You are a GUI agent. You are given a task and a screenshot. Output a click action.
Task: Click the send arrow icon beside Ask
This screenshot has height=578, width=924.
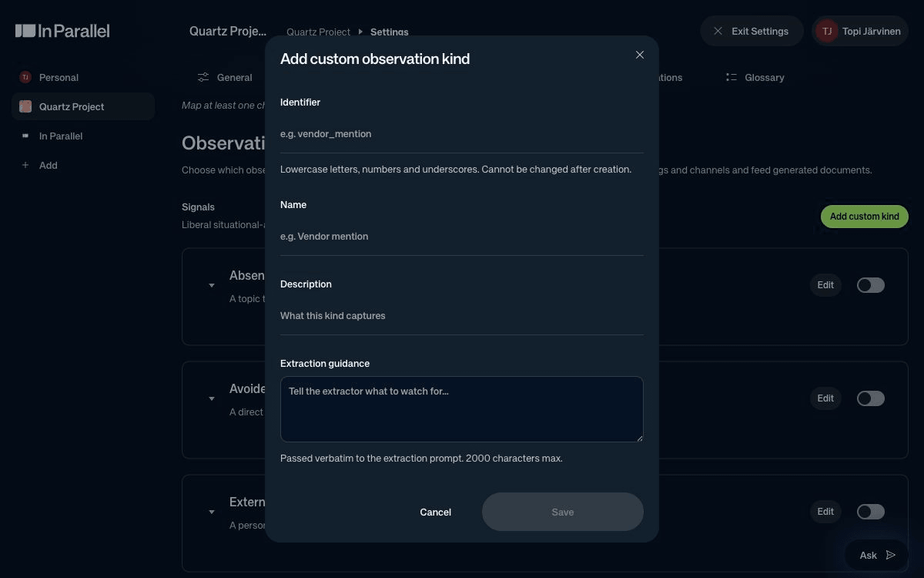[x=891, y=555]
